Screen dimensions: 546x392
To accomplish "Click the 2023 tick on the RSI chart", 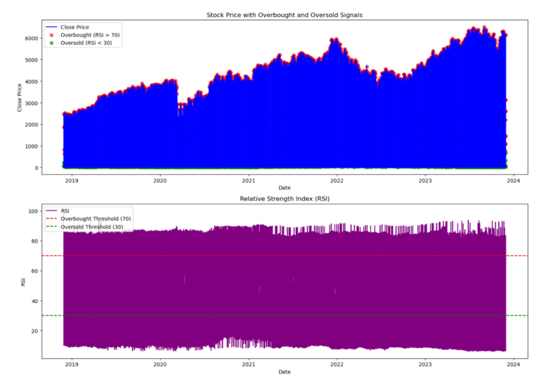I will pyautogui.click(x=425, y=363).
